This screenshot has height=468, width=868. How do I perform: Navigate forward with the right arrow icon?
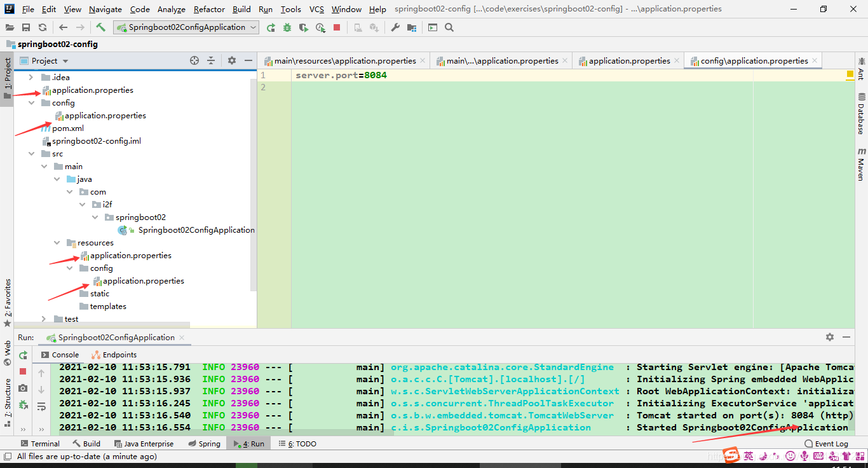[x=80, y=27]
